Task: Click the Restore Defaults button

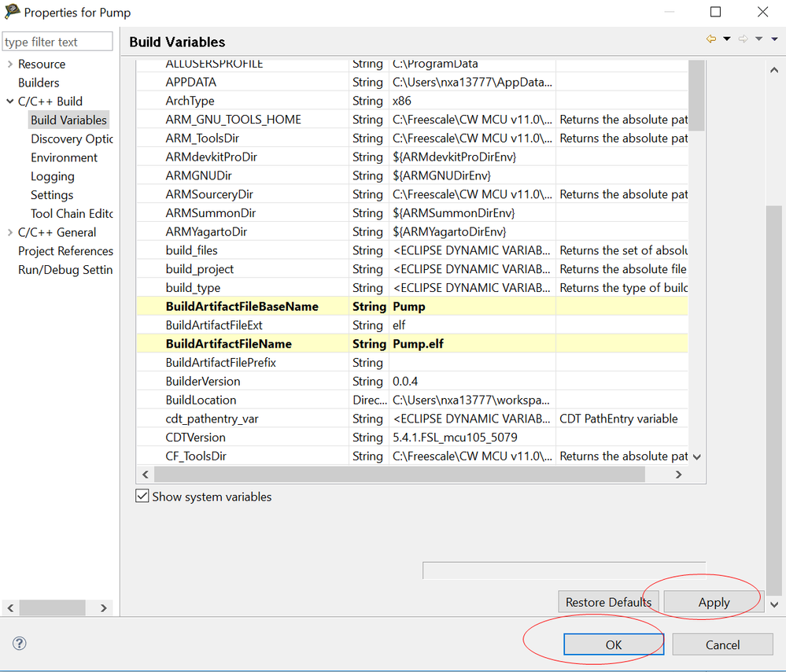Action: 608,602
